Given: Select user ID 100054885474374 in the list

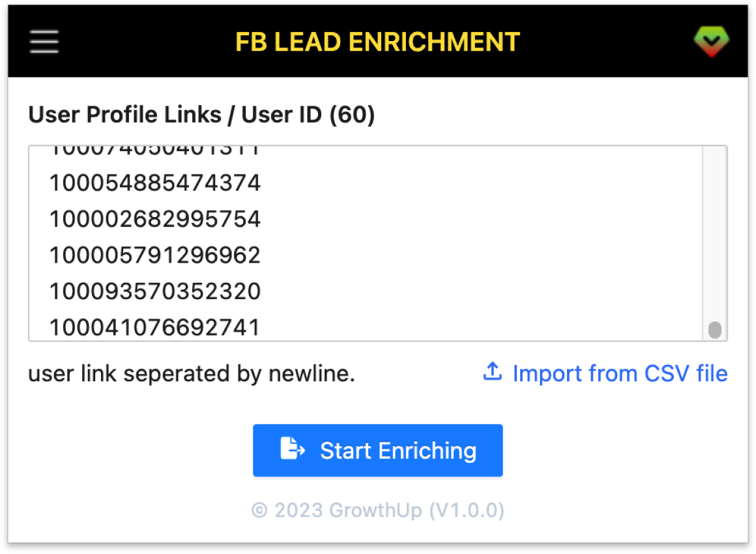Looking at the screenshot, I should pyautogui.click(x=154, y=183).
